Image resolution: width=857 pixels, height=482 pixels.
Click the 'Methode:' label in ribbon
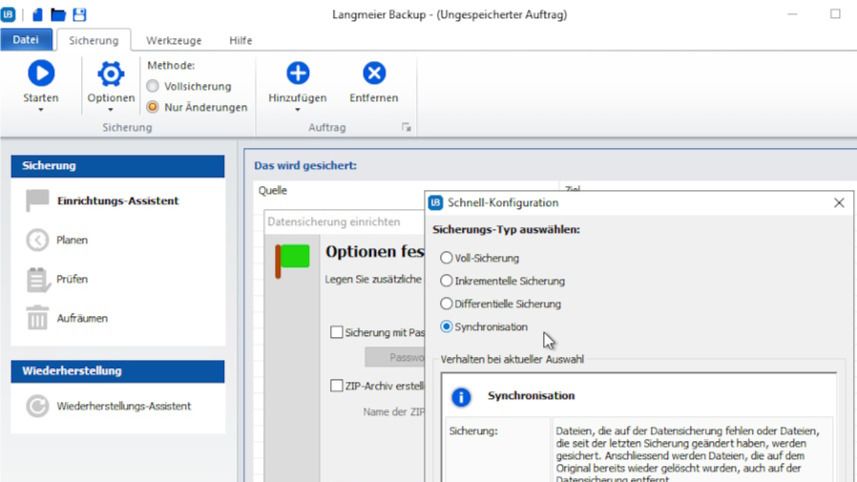click(x=171, y=65)
